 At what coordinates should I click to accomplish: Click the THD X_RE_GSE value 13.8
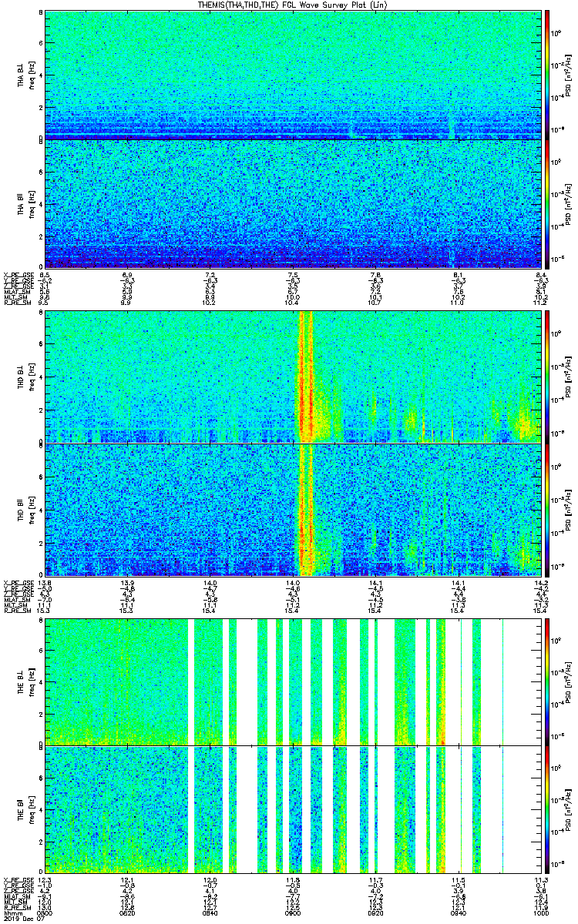(x=45, y=582)
